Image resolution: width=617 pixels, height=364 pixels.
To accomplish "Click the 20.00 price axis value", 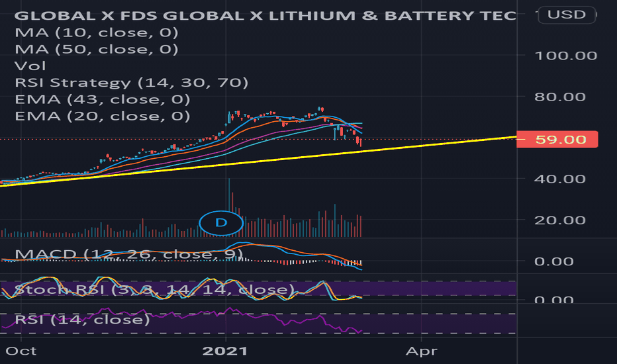I will pyautogui.click(x=560, y=220).
